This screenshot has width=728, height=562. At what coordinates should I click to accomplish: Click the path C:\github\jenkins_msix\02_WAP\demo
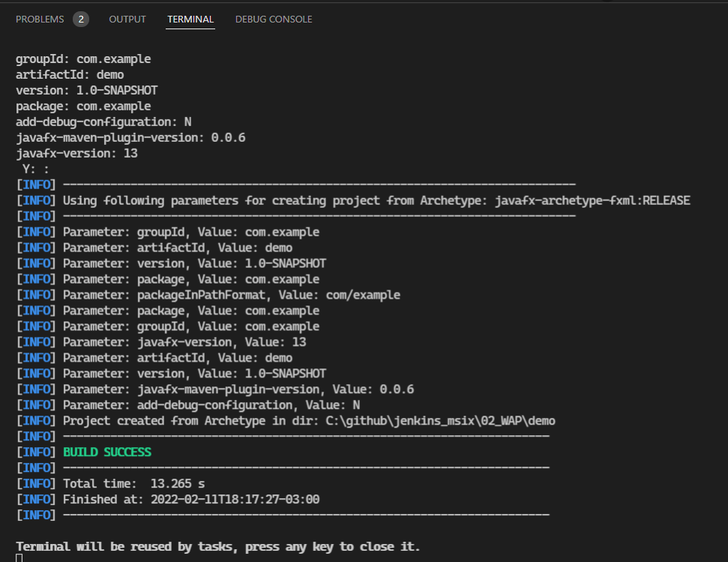click(440, 421)
